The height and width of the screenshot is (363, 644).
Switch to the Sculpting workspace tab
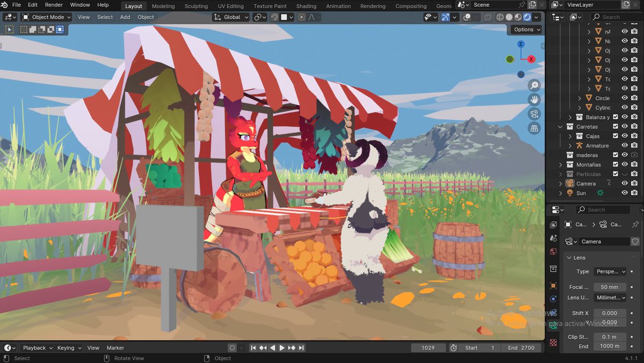[x=196, y=6]
